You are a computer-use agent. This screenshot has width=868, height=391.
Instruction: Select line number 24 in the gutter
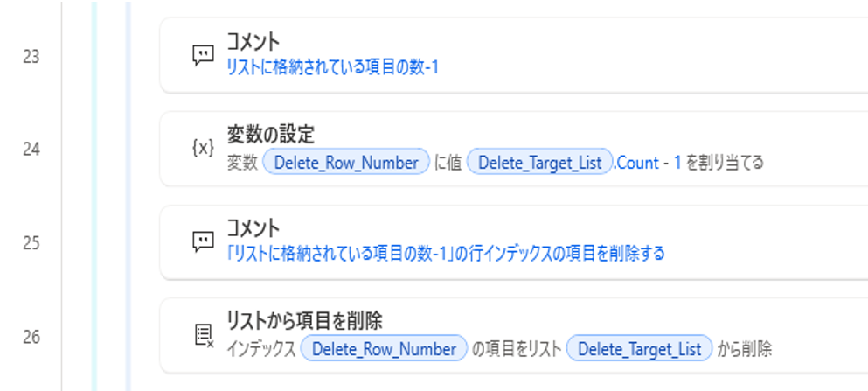31,150
